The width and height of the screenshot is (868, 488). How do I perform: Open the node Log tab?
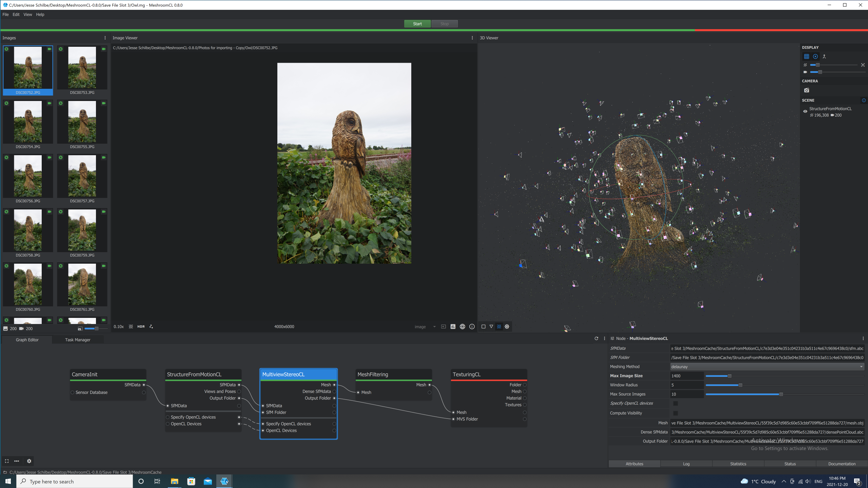click(686, 464)
